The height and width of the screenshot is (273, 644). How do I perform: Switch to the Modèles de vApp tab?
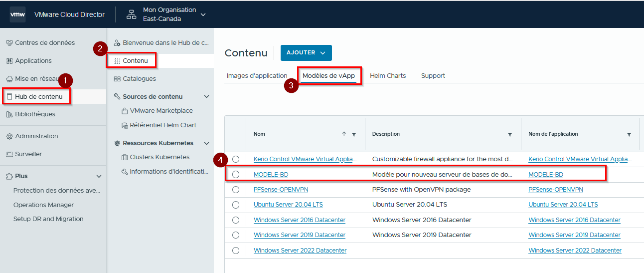pyautogui.click(x=329, y=76)
